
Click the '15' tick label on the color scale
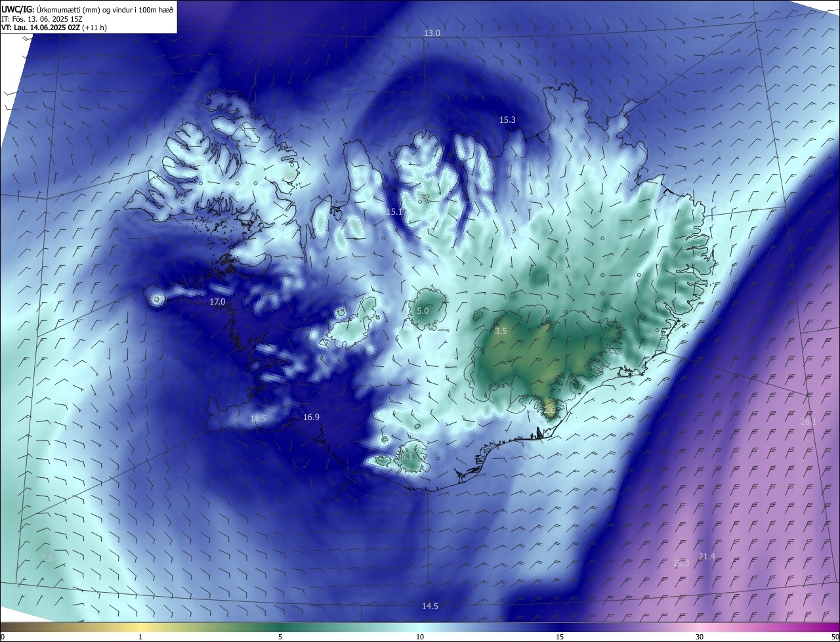click(x=560, y=637)
